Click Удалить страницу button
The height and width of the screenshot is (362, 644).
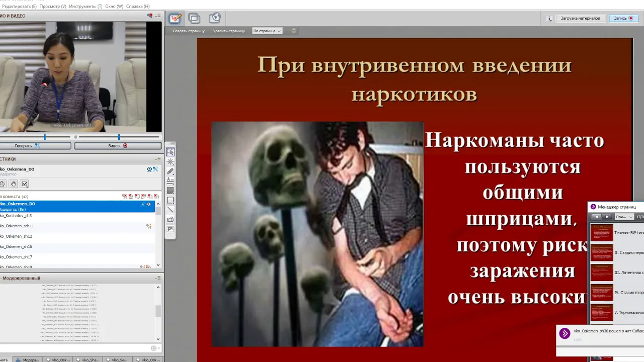229,31
